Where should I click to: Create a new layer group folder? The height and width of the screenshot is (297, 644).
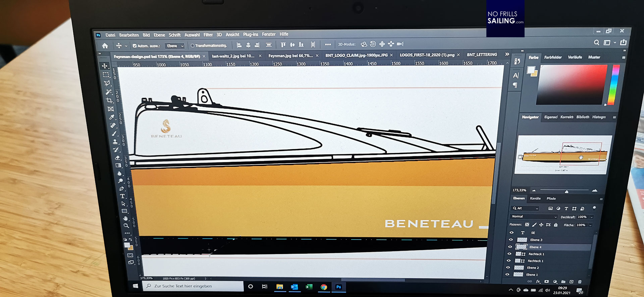(x=563, y=282)
